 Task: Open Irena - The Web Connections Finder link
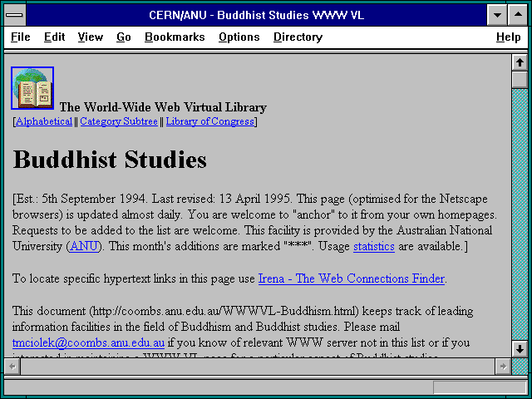pos(351,278)
